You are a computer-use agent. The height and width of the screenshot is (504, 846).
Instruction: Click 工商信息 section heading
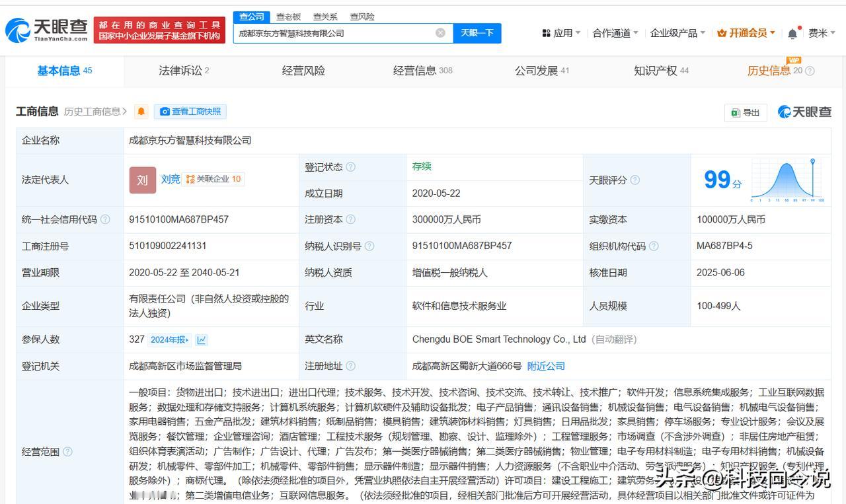pyautogui.click(x=37, y=112)
